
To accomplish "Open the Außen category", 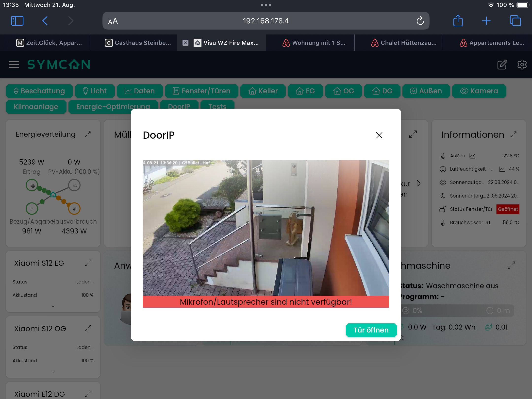I will point(426,91).
